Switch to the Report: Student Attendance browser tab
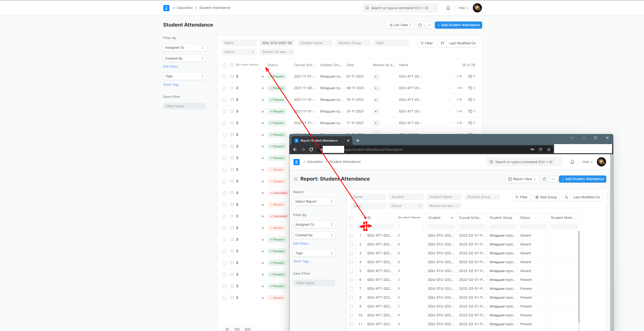This screenshot has width=644, height=331. coord(319,140)
